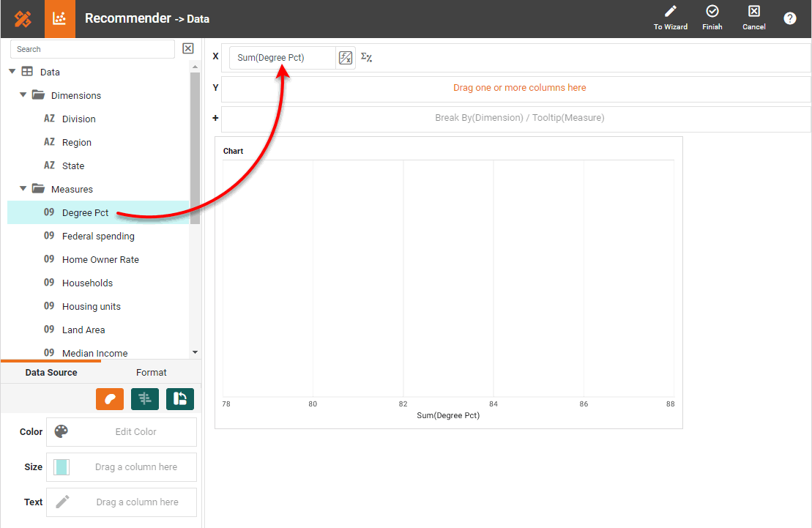Select the Households measure
The width and height of the screenshot is (812, 528).
click(x=88, y=283)
